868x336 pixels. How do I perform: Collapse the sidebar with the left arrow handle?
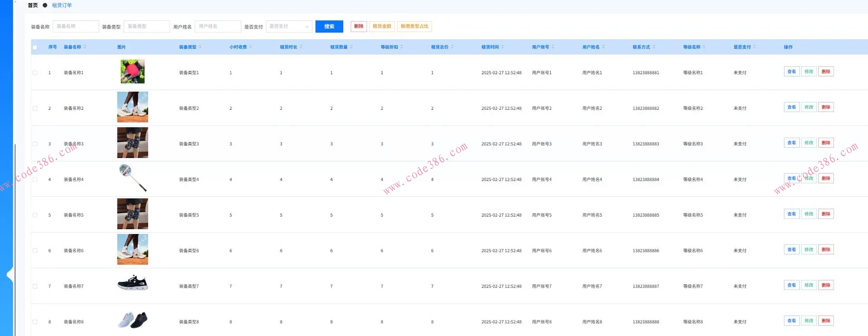(x=9, y=274)
